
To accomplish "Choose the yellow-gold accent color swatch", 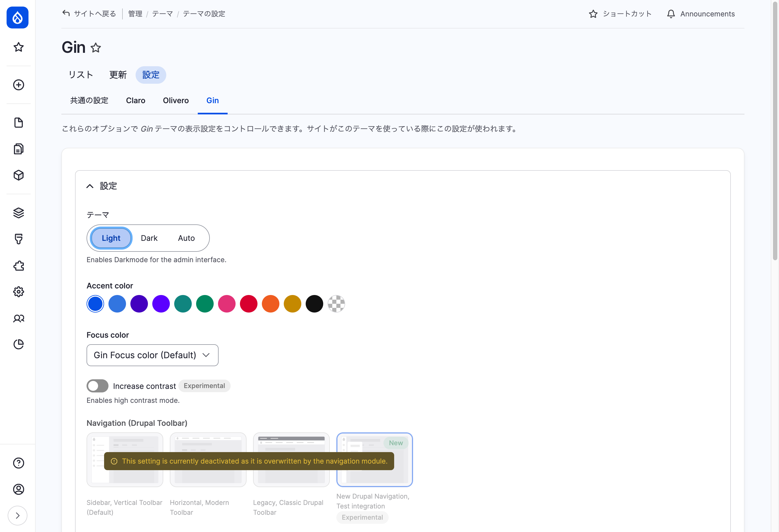I will click(x=292, y=304).
